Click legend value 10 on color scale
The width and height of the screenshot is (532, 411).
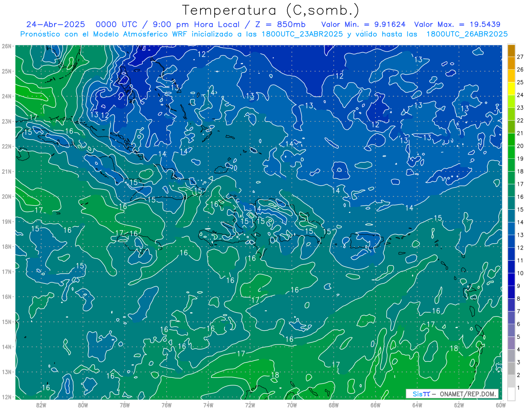click(x=520, y=273)
